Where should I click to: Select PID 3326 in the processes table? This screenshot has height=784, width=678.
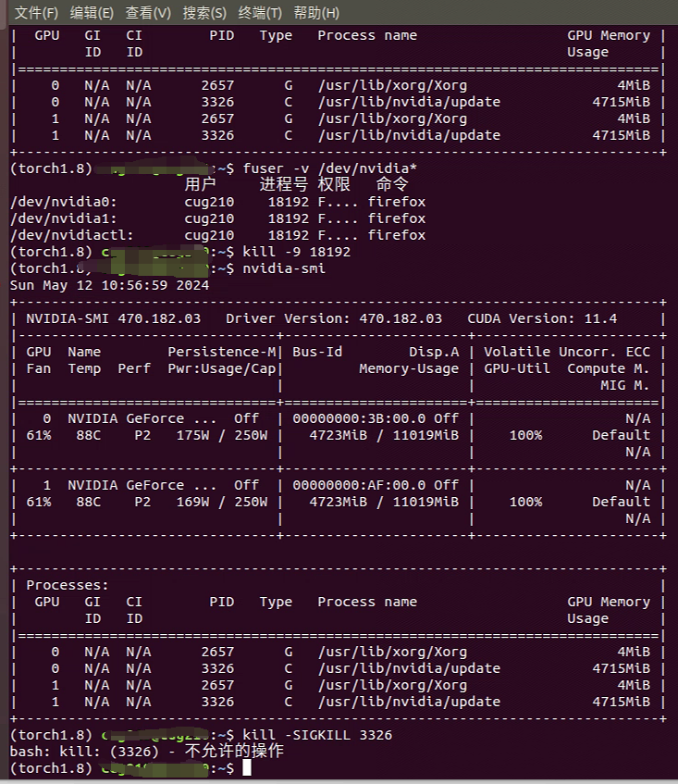tap(221, 667)
